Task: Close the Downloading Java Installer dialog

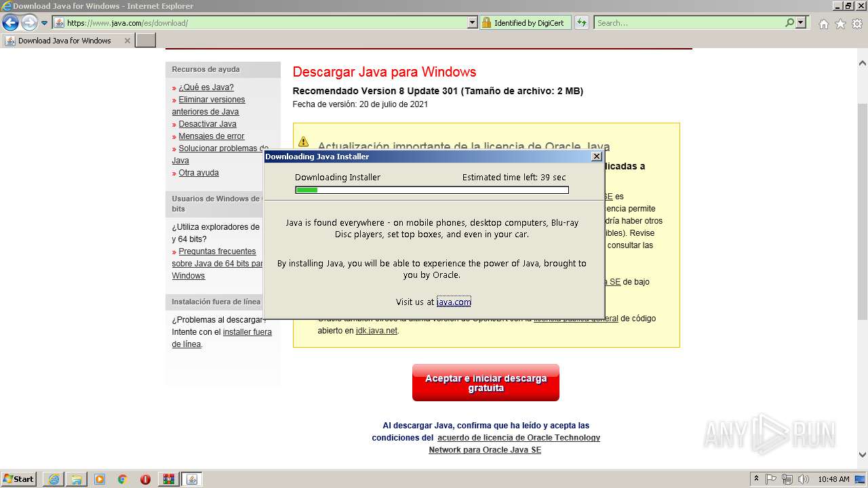Action: click(x=597, y=157)
